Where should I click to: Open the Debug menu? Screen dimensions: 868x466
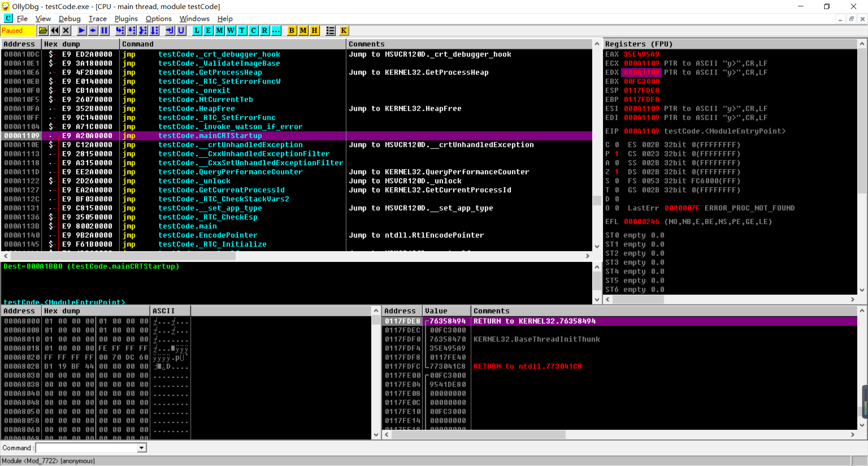(x=70, y=19)
